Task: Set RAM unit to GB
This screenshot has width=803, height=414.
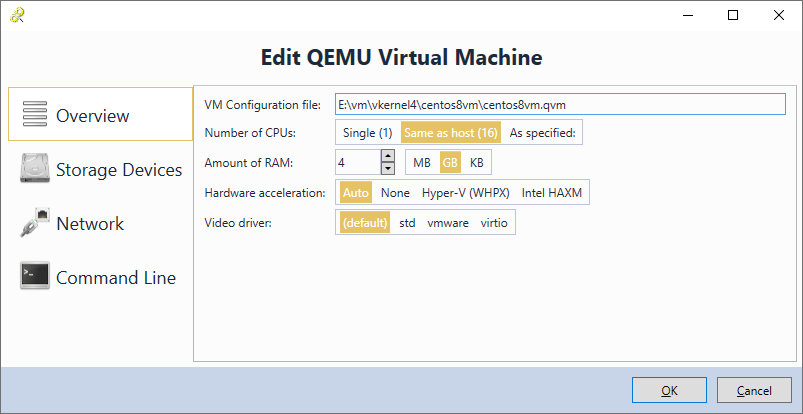Action: [x=450, y=163]
